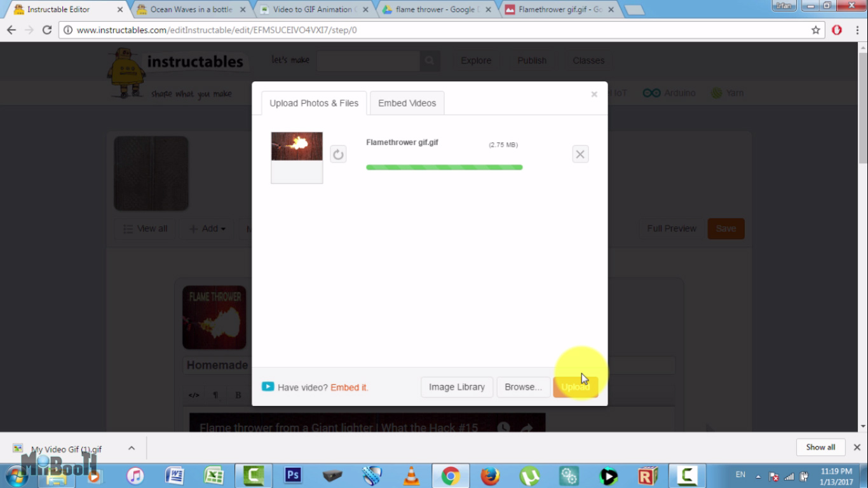This screenshot has width=868, height=488.
Task: Switch to the Instructable Editor browser tab
Action: point(67,10)
